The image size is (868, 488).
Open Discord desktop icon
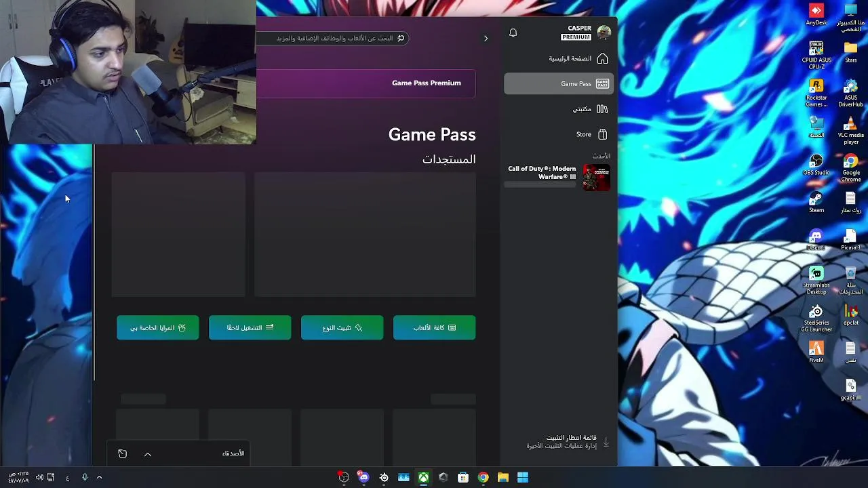coord(816,240)
